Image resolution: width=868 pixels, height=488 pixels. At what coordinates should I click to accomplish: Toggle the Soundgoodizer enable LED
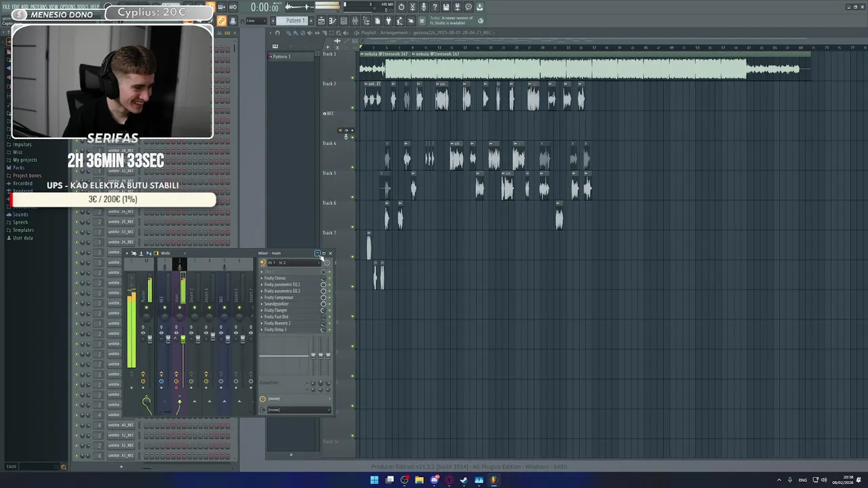pyautogui.click(x=330, y=304)
